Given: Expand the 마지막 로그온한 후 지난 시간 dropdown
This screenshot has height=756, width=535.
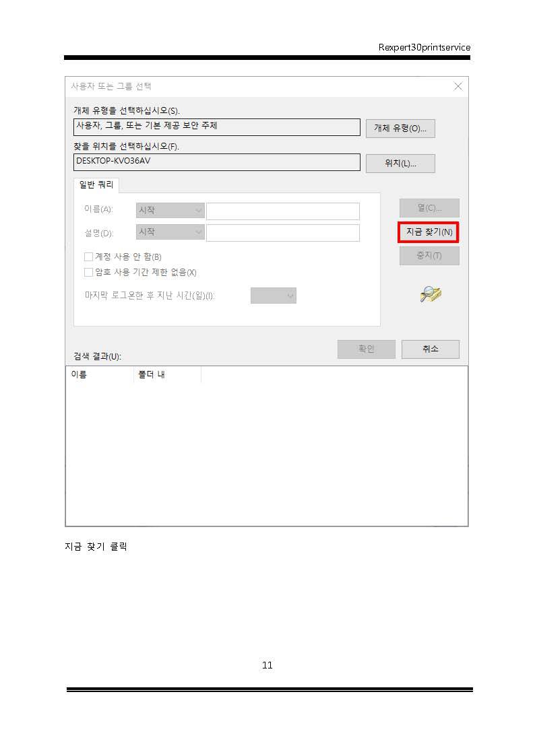Looking at the screenshot, I should [273, 295].
